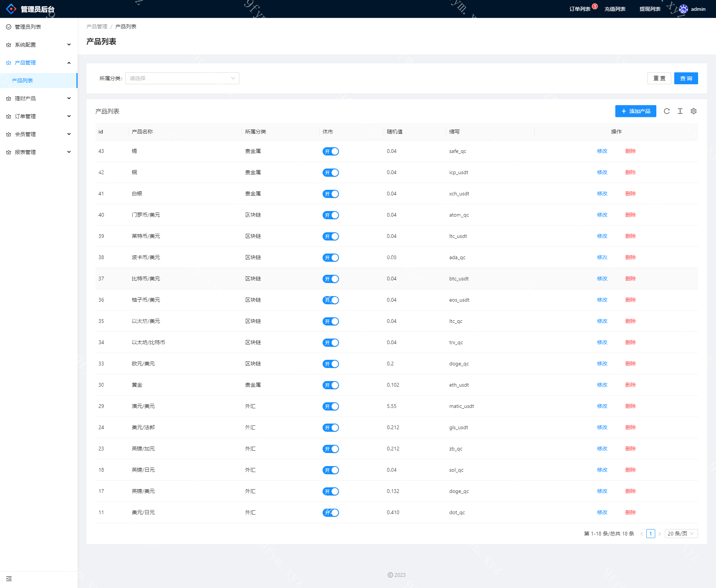Screen dimensions: 716x588
Task: Open 提现列表 in the top bar
Action: click(x=650, y=9)
